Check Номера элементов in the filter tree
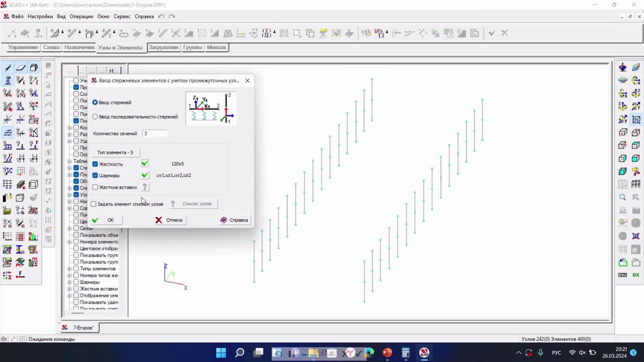The image size is (644, 362). pos(76,242)
